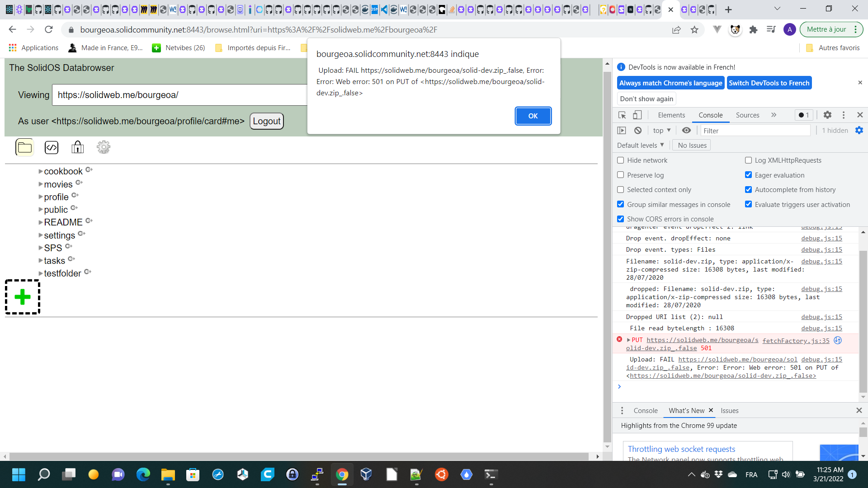
Task: Open DevTools settings gear
Action: click(x=828, y=115)
